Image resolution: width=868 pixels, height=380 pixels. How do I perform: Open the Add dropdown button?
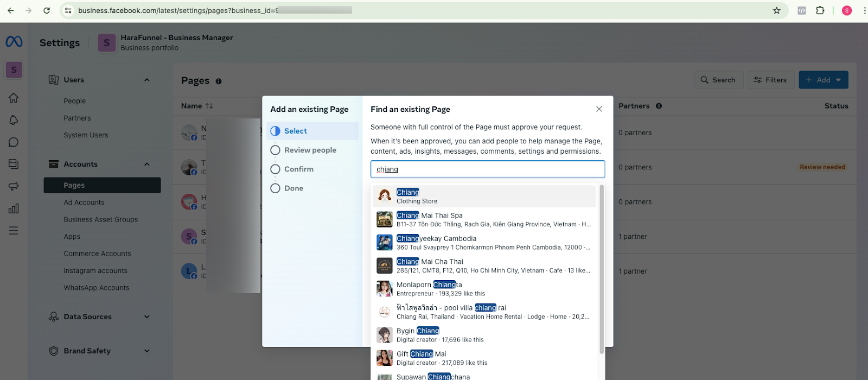[824, 80]
